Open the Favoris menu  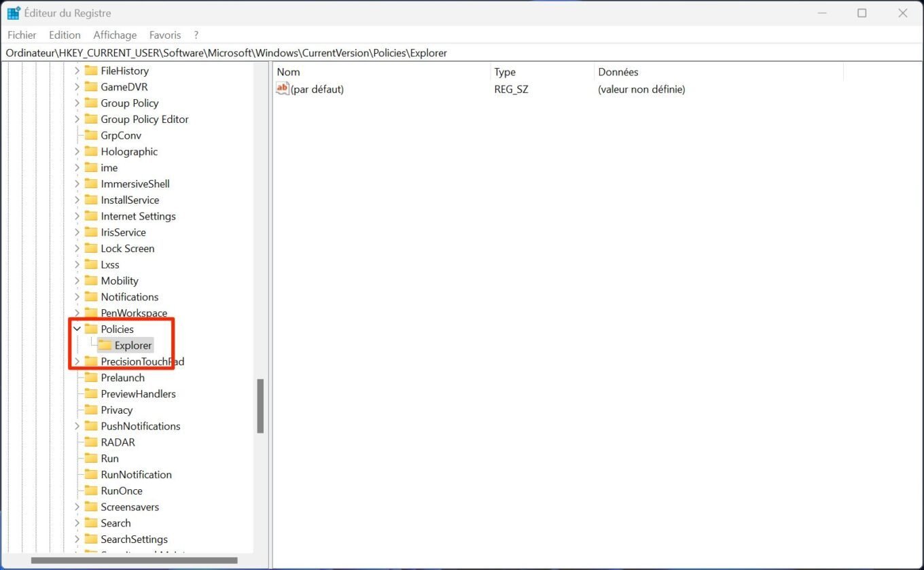165,35
